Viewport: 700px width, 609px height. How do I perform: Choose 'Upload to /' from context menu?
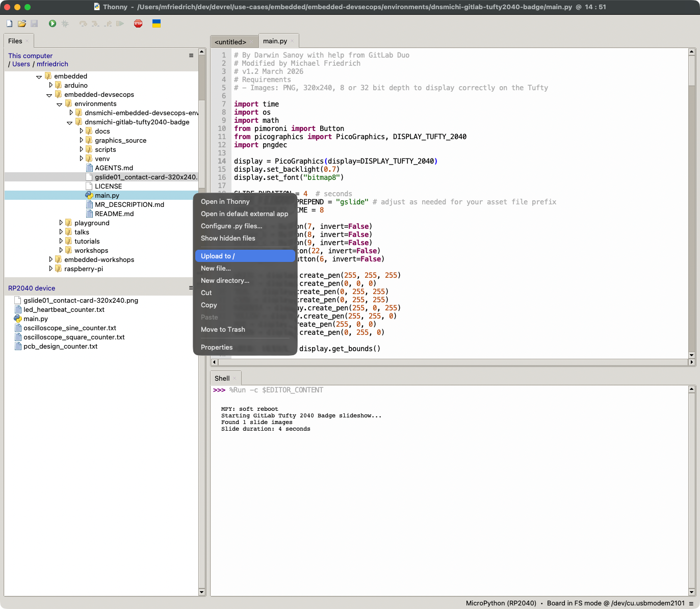point(218,256)
